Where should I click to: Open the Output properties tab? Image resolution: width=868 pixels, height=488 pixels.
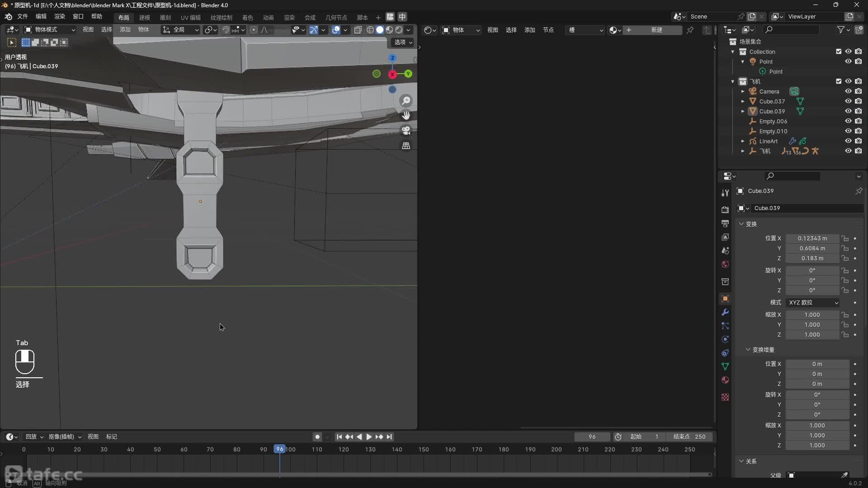[x=725, y=223]
